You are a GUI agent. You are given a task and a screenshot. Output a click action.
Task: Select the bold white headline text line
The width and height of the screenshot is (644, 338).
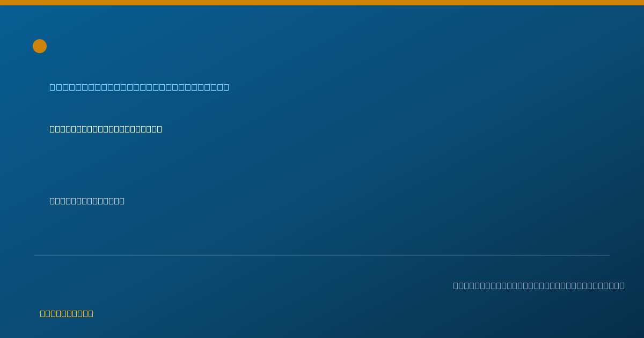(106, 129)
